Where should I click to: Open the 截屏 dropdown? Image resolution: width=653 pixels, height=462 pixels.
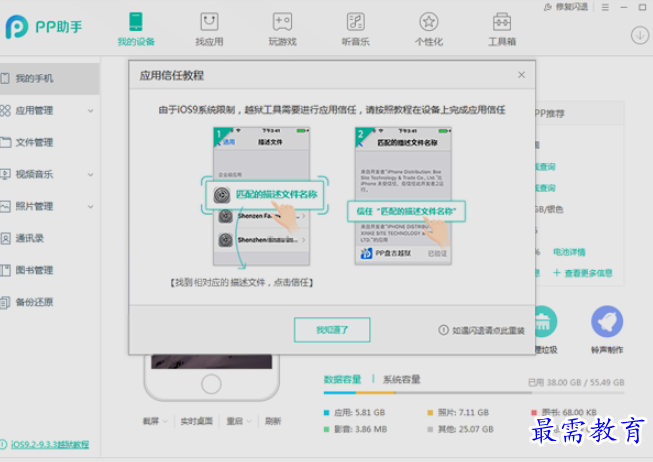tap(155, 421)
